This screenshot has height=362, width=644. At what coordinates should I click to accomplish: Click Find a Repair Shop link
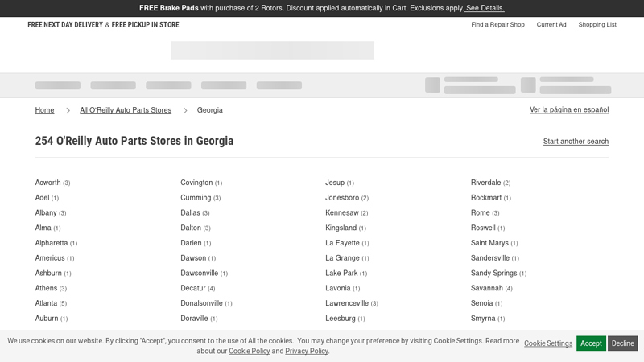(497, 24)
